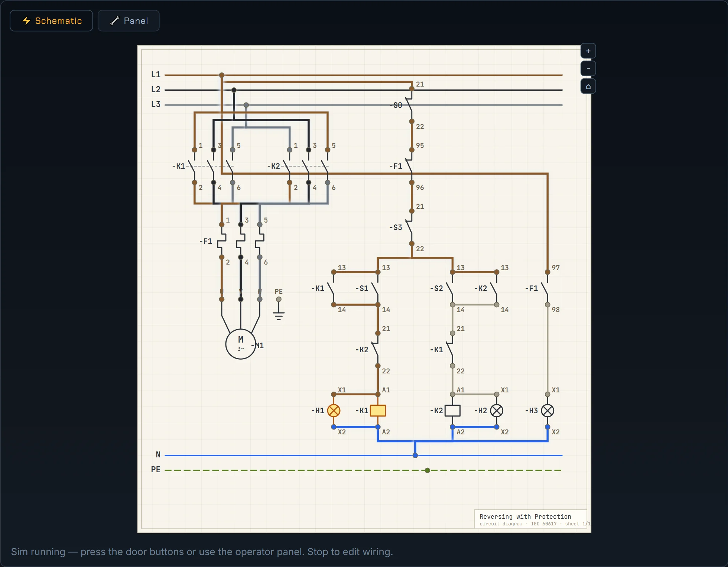Zoom out with the minus button
Screen dimensions: 728x567
(588, 68)
